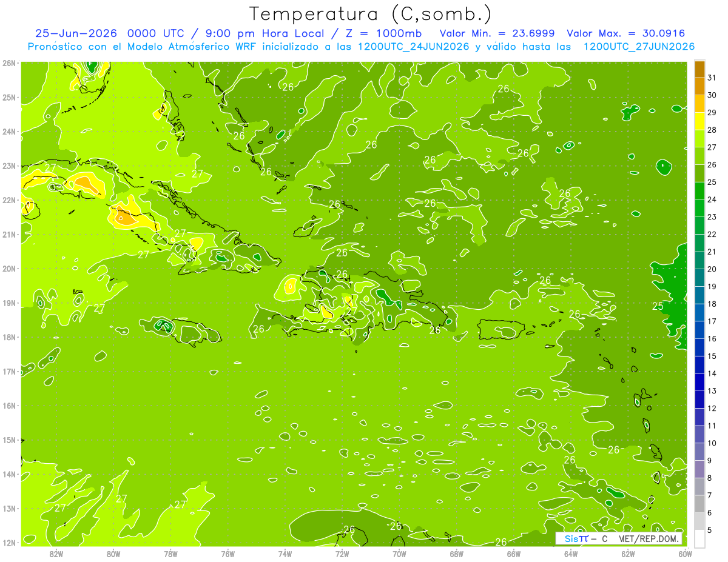728x562 pixels.
Task: Click the colour scale label 18
Action: click(712, 304)
